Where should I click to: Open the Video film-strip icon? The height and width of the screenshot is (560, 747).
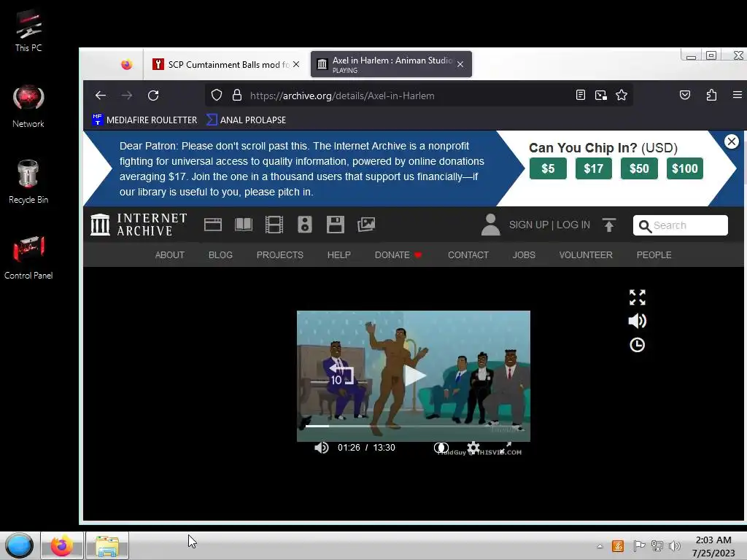[274, 225]
